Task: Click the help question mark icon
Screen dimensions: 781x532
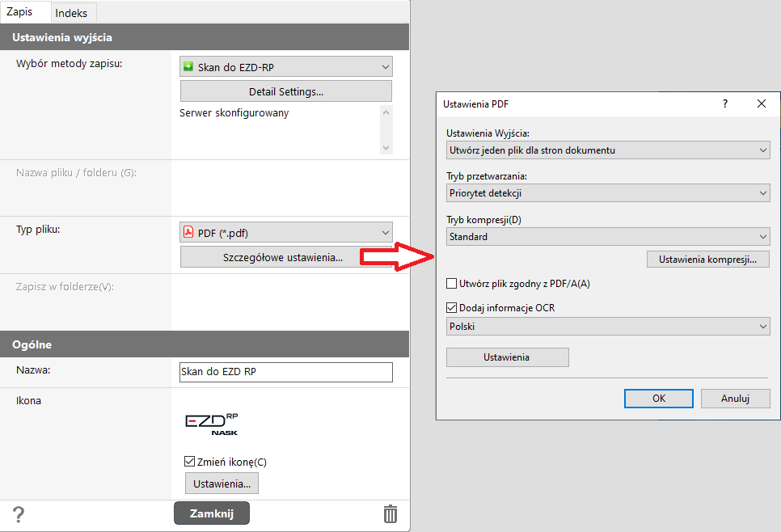Action: (x=19, y=514)
